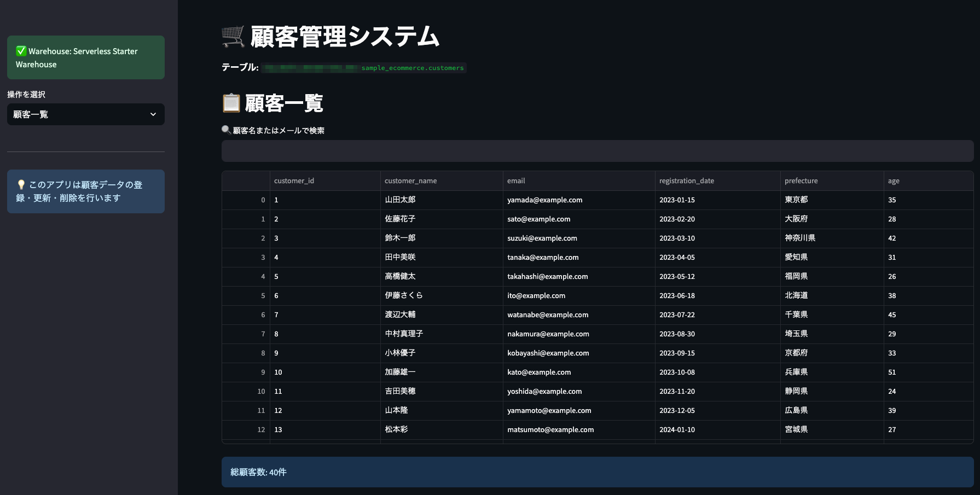Select the 松本彩 name cell

pos(442,430)
